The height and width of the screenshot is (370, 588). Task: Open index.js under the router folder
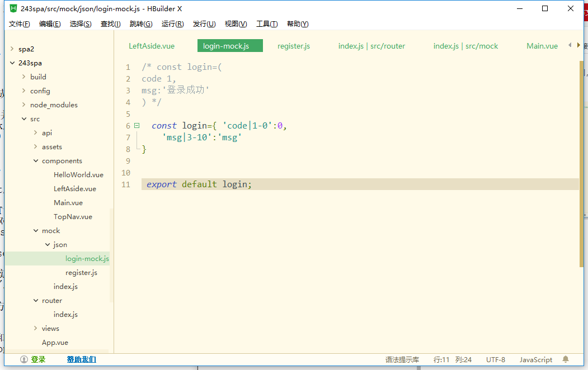[x=65, y=315]
